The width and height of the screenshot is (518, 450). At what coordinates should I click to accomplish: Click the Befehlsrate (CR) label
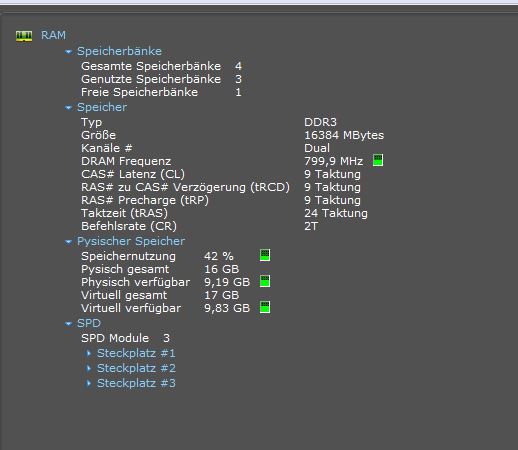(129, 226)
